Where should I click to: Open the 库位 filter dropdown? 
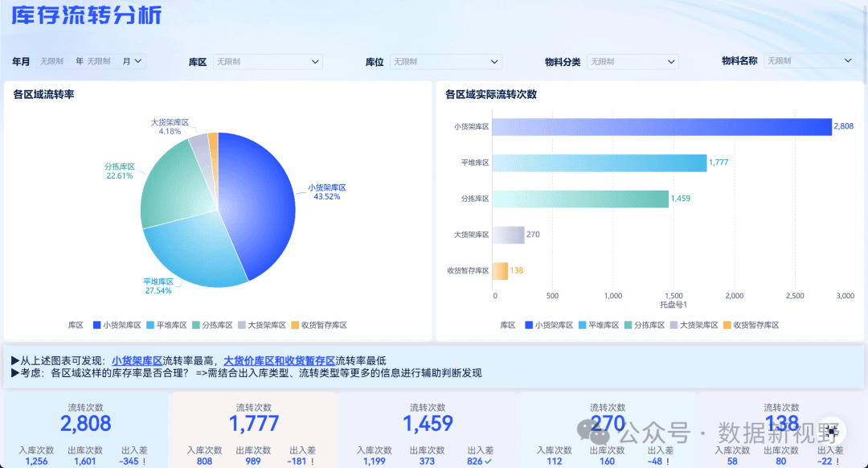click(445, 61)
